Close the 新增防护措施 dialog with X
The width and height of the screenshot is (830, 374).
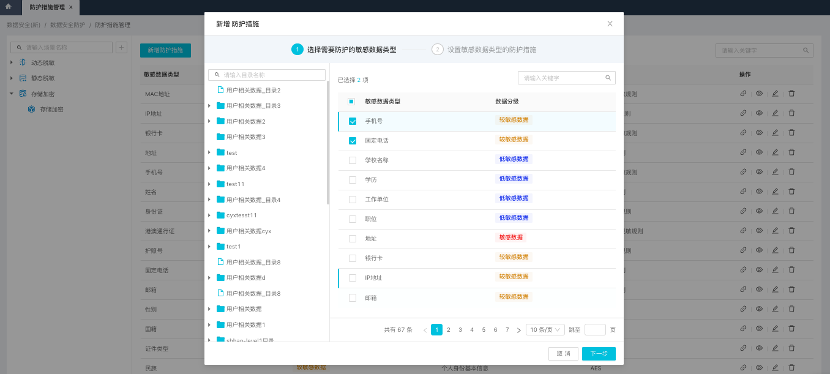[x=610, y=23]
